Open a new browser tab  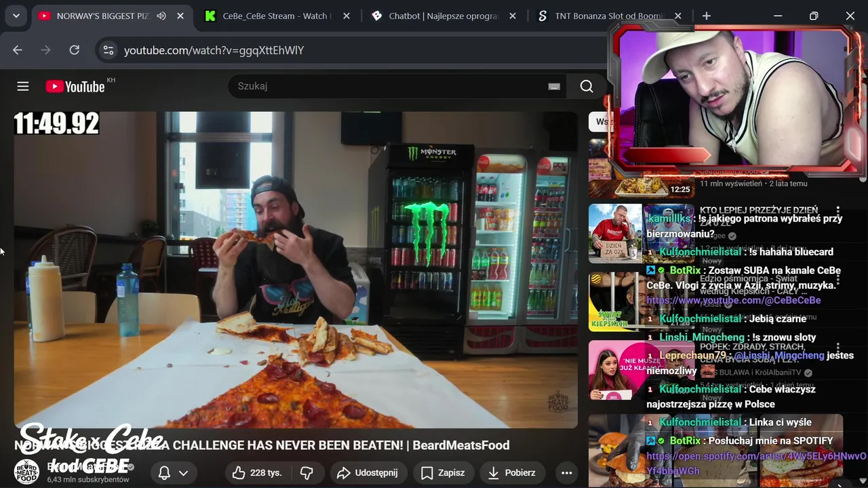click(x=707, y=16)
